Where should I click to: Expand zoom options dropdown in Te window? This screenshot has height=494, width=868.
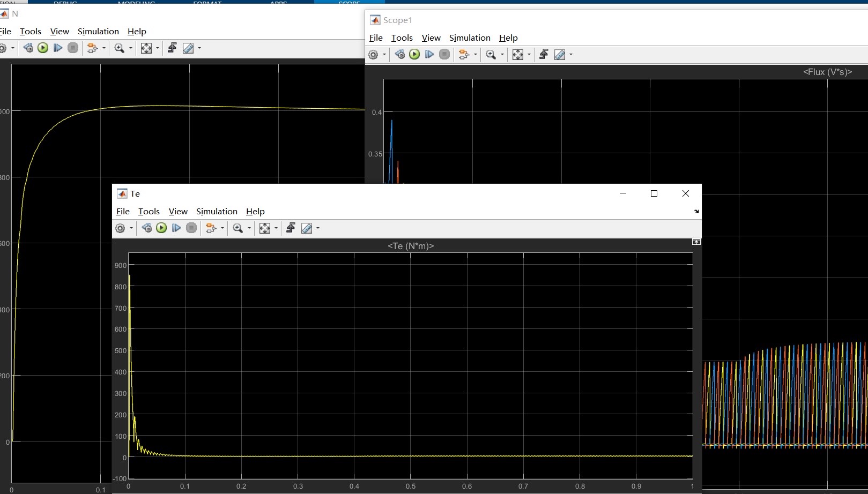(249, 228)
